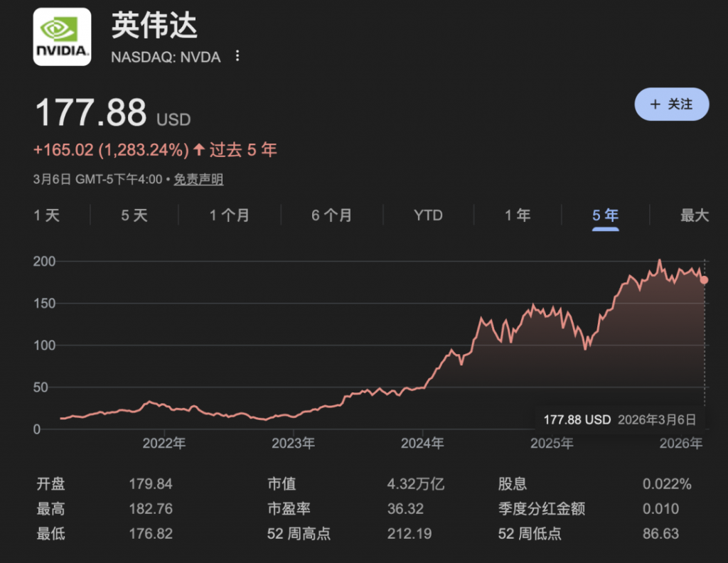Click the end-point dot on the price chart
The image size is (728, 563).
(705, 279)
